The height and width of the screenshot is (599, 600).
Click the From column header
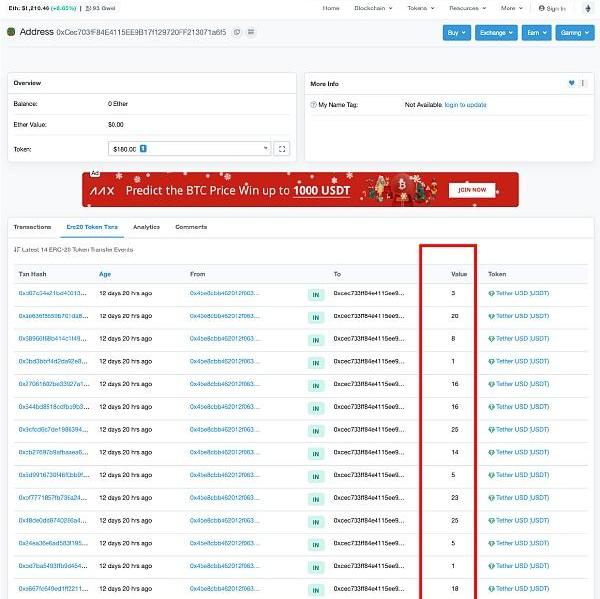tap(197, 274)
